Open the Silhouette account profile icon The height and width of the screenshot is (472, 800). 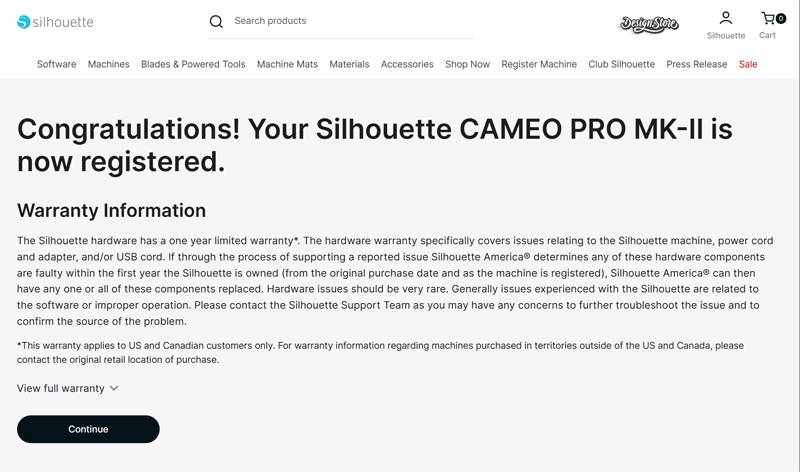(x=726, y=18)
